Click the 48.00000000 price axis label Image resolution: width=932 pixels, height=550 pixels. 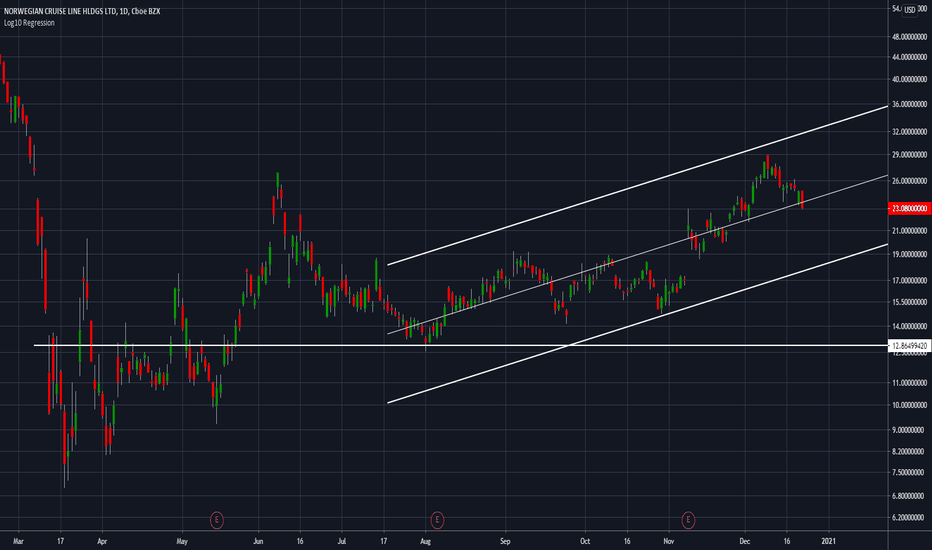[909, 37]
